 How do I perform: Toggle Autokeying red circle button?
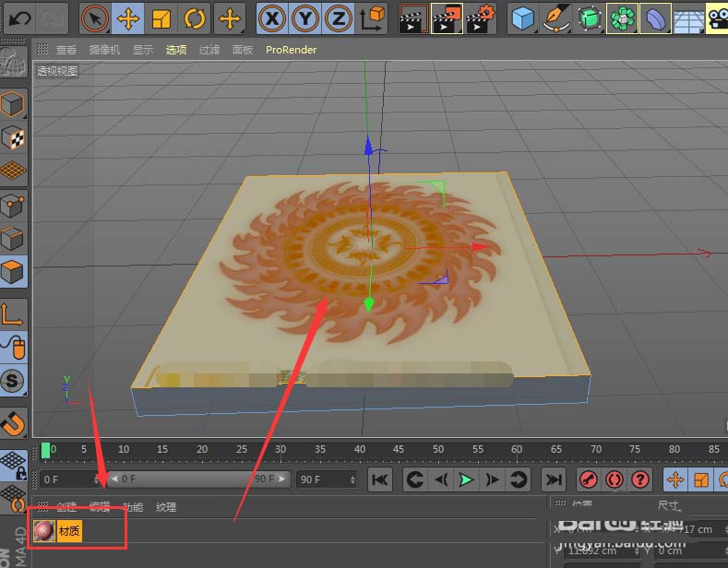[x=615, y=479]
